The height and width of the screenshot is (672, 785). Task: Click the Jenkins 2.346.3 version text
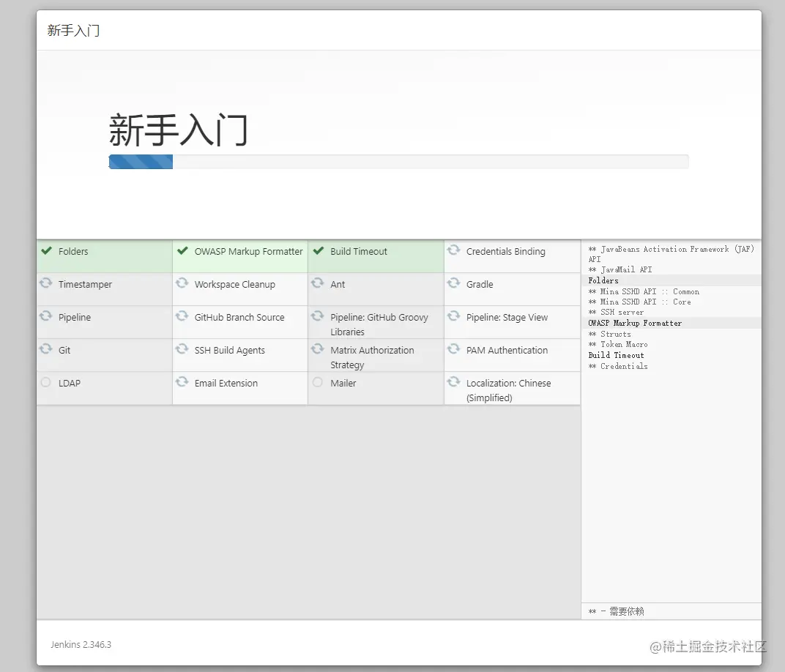pos(81,644)
